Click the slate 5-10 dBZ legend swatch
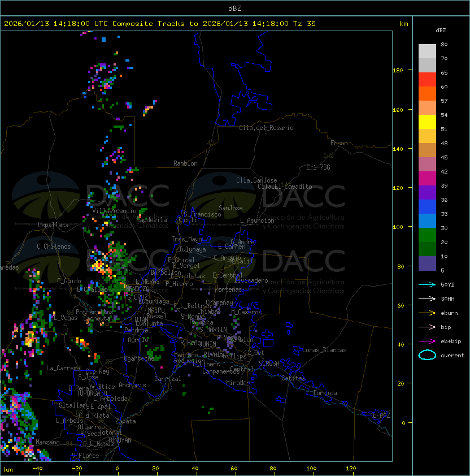Viewport: 470px width, 476px height. 427,263
